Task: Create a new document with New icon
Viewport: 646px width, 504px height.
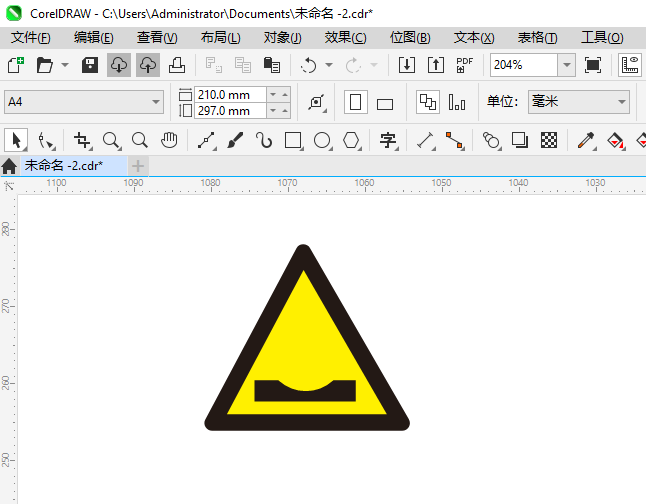Action: pos(16,65)
